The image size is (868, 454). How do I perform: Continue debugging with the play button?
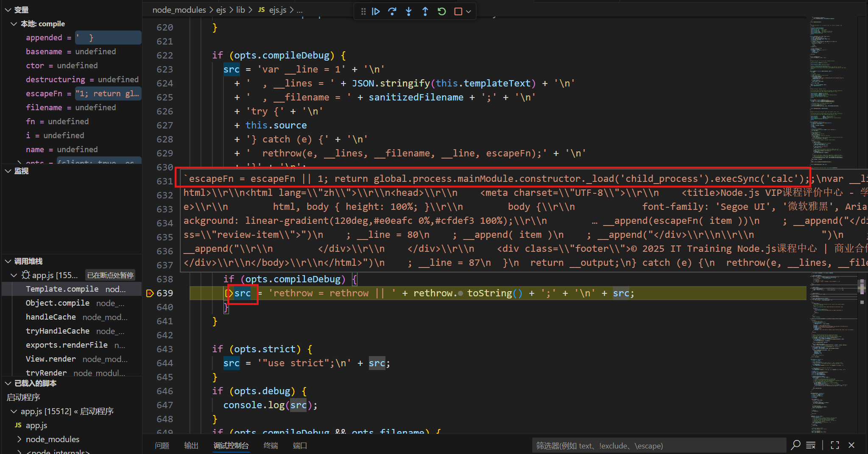click(376, 11)
